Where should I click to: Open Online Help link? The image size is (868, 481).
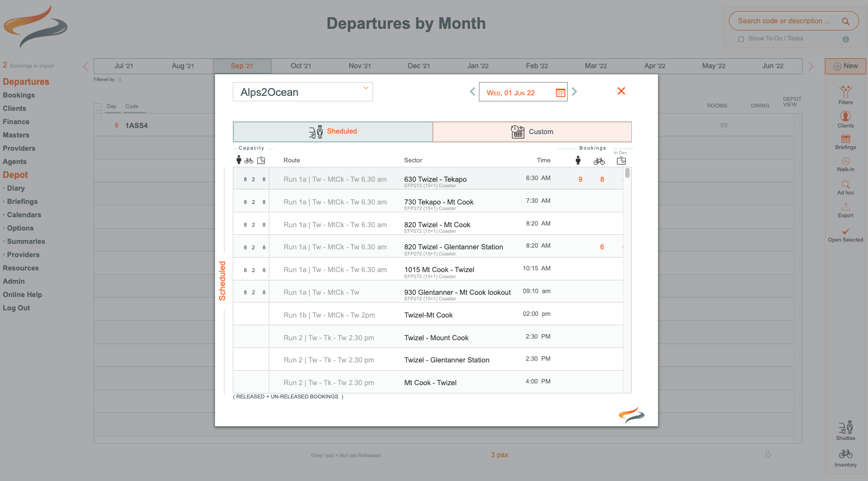pyautogui.click(x=22, y=295)
